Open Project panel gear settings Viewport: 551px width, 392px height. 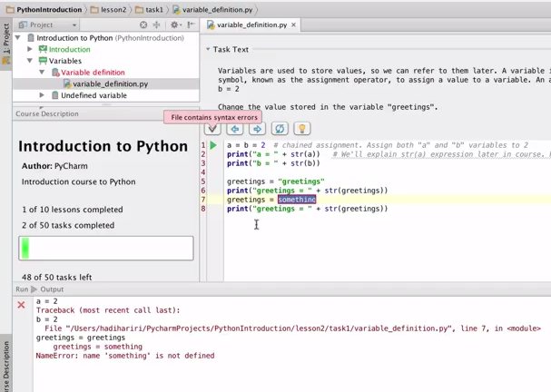point(176,24)
